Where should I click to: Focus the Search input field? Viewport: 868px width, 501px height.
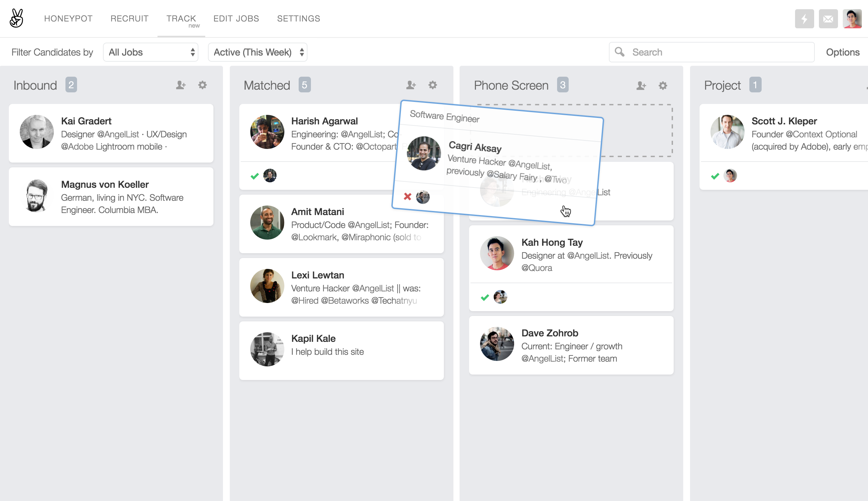719,52
